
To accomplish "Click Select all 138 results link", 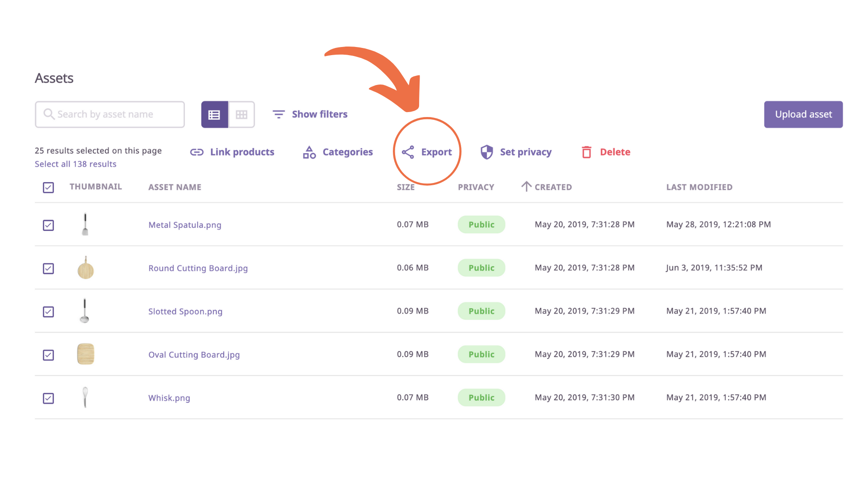I will point(75,164).
